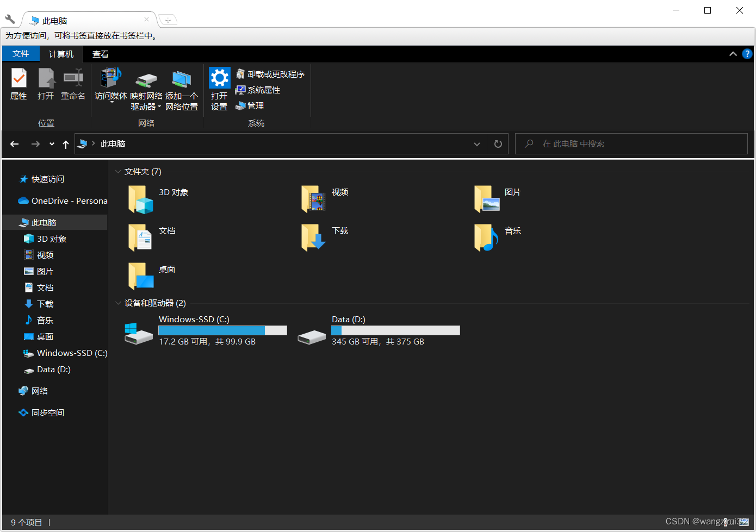Select 音乐 in the sidebar tree

click(x=39, y=320)
